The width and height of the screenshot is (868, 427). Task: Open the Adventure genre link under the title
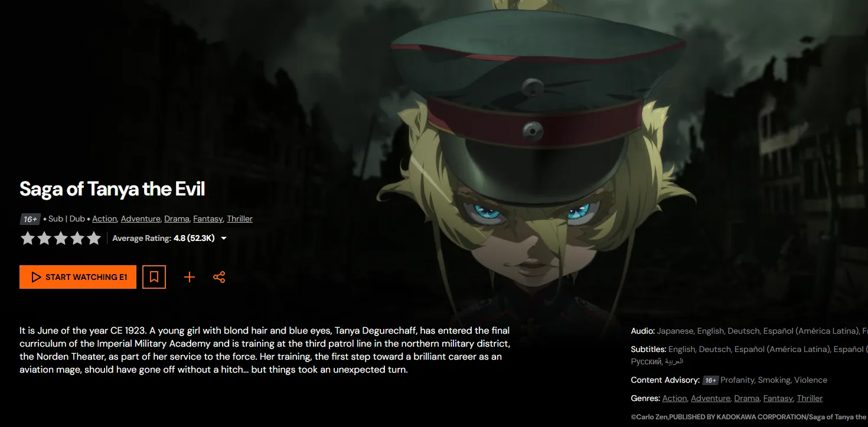pyautogui.click(x=141, y=219)
